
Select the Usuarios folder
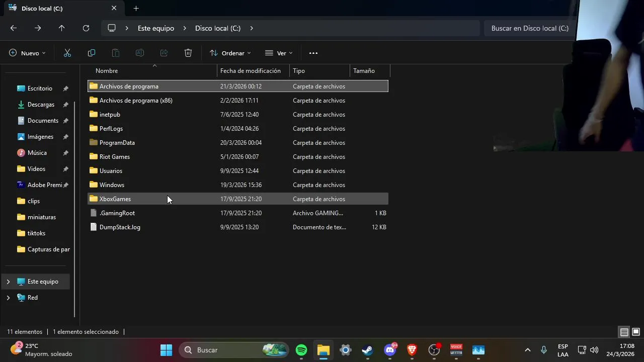tap(238, 171)
